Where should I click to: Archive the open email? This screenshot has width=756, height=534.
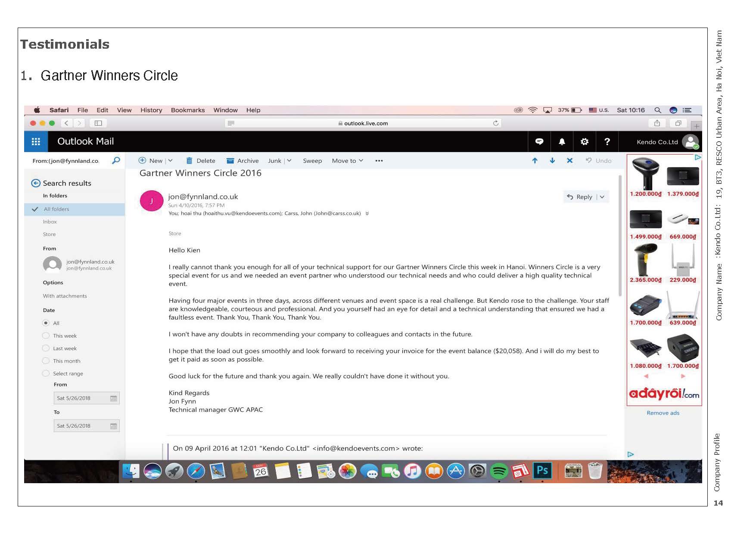tap(243, 161)
